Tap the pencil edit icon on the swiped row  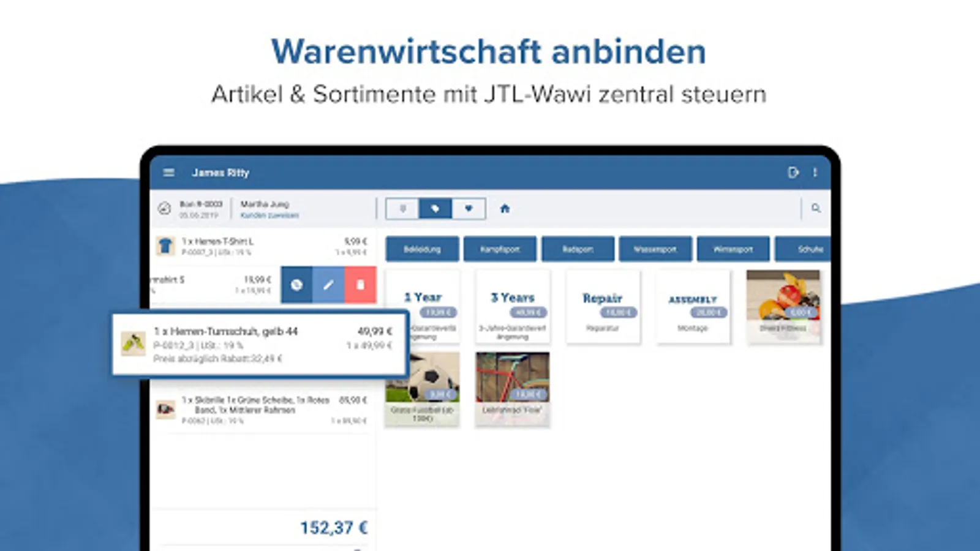tap(329, 285)
